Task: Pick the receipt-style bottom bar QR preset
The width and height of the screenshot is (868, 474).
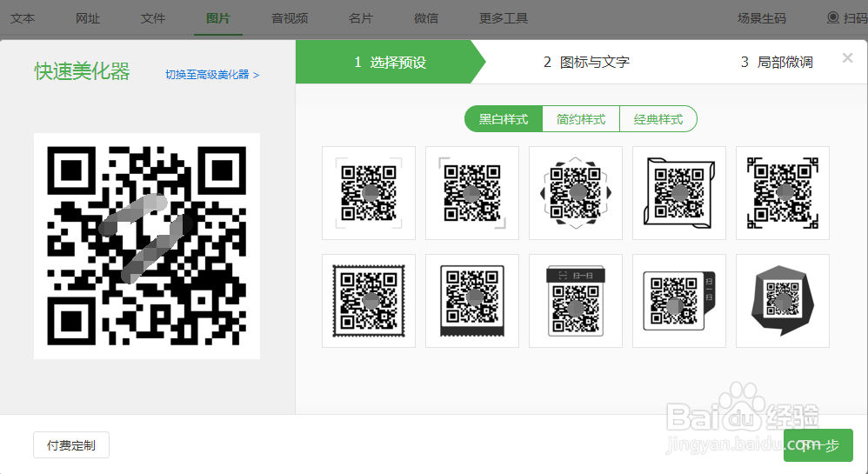Action: [472, 301]
